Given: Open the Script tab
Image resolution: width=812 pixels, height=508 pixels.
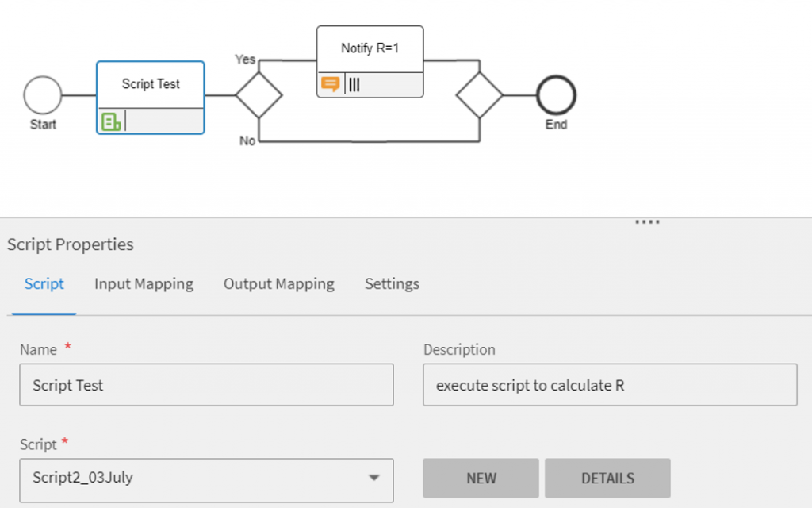Looking at the screenshot, I should pyautogui.click(x=44, y=283).
